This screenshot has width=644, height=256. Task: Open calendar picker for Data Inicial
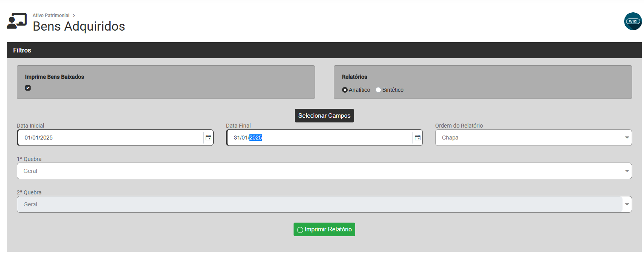coord(208,138)
